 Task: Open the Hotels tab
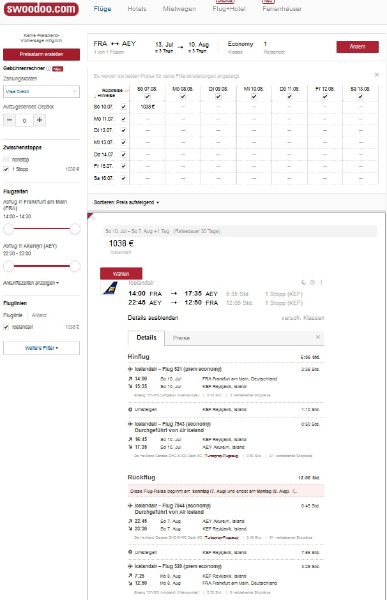coord(137,9)
